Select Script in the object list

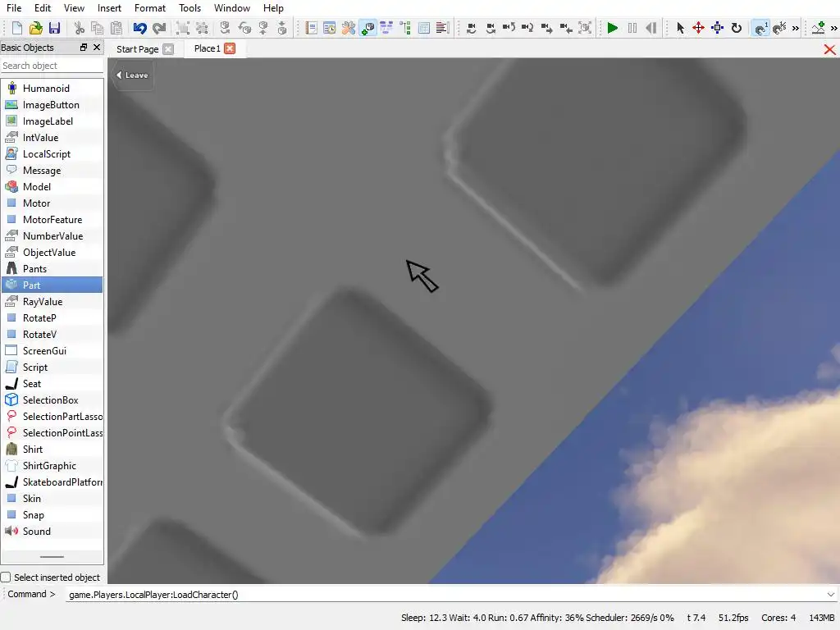click(x=52, y=367)
